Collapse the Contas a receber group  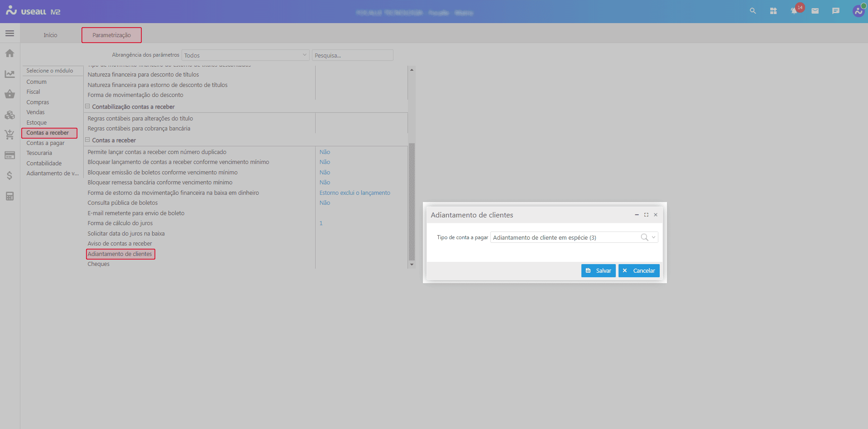click(87, 140)
